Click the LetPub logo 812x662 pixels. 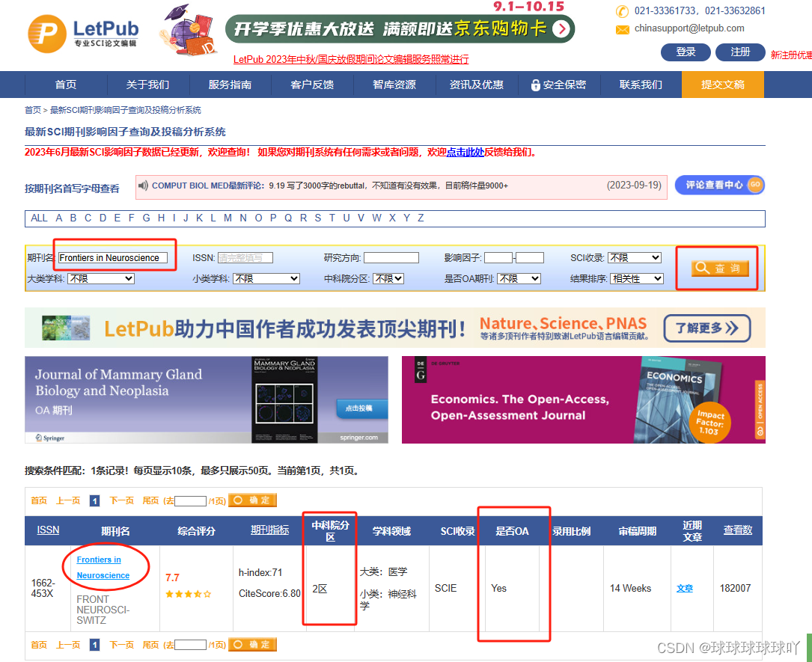(83, 34)
